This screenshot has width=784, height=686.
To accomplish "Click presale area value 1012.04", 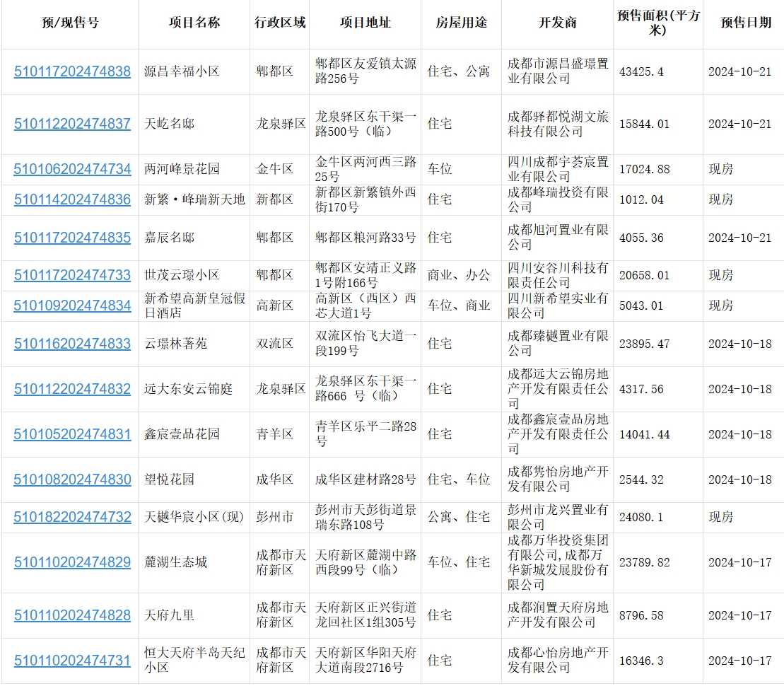I will tap(641, 200).
